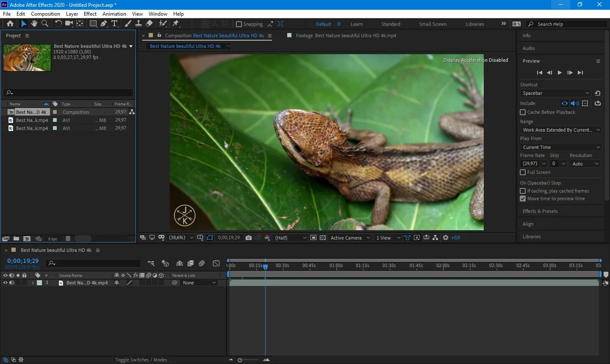
Task: Enable the Cache Before Playback checkbox
Action: click(523, 112)
